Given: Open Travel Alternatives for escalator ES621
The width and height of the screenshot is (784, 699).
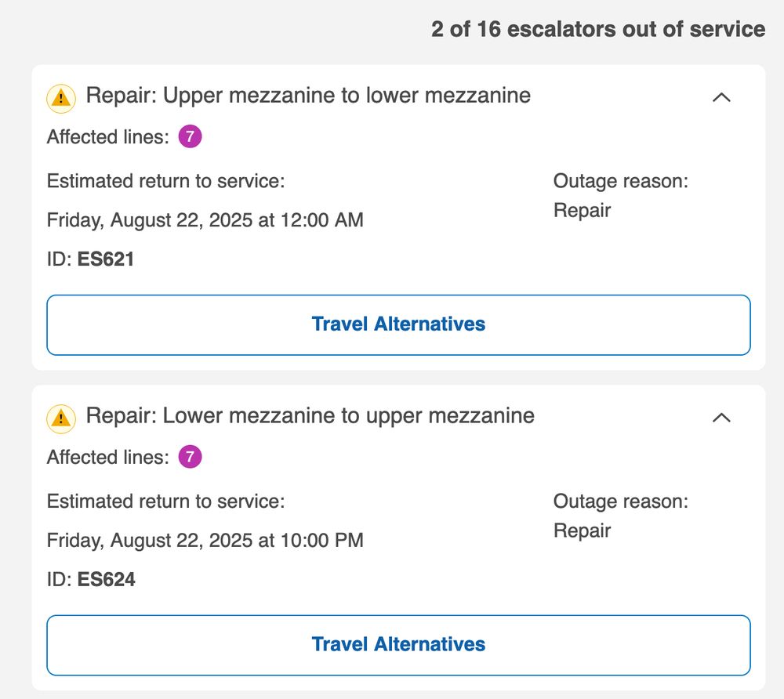Looking at the screenshot, I should [398, 324].
